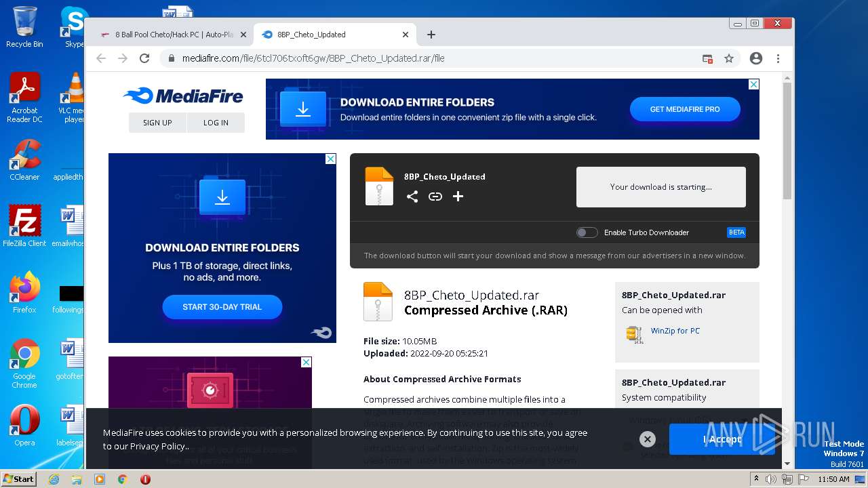Click the 'File size: 10.05MB' text
Viewport: 868px width, 488px height.
(400, 341)
